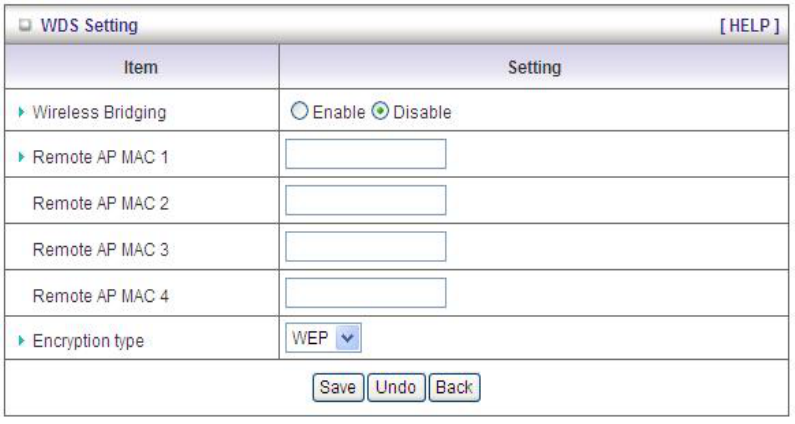Screen dimensions: 795x424
Task: Click the Item column header
Action: tap(141, 68)
